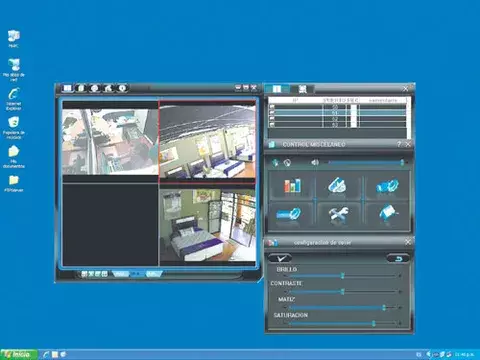Click the fourth layout icon at viewer bottom
Viewport: 480px width, 360px height.
(x=105, y=274)
